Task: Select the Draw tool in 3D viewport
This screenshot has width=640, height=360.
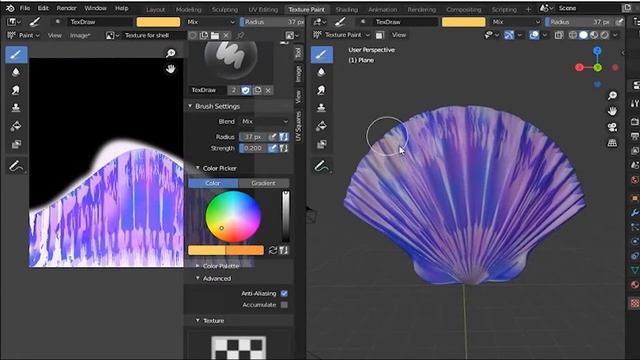Action: 322,55
